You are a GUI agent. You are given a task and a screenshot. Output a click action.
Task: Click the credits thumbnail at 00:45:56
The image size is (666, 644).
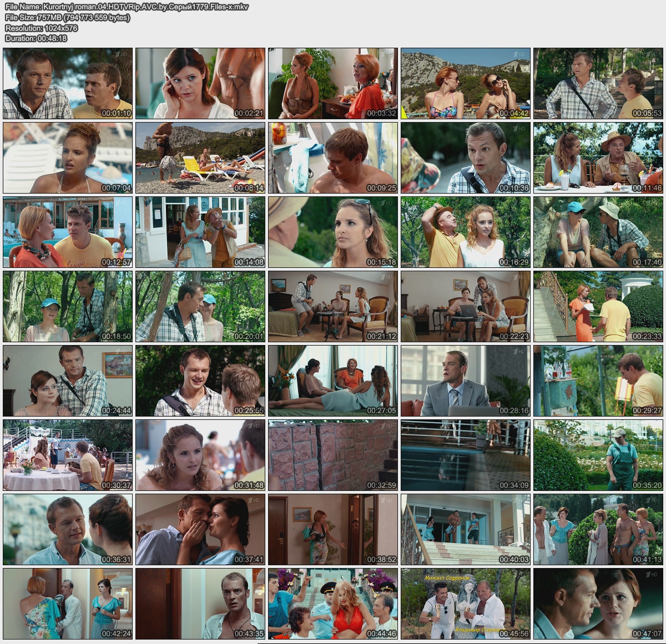[466, 604]
